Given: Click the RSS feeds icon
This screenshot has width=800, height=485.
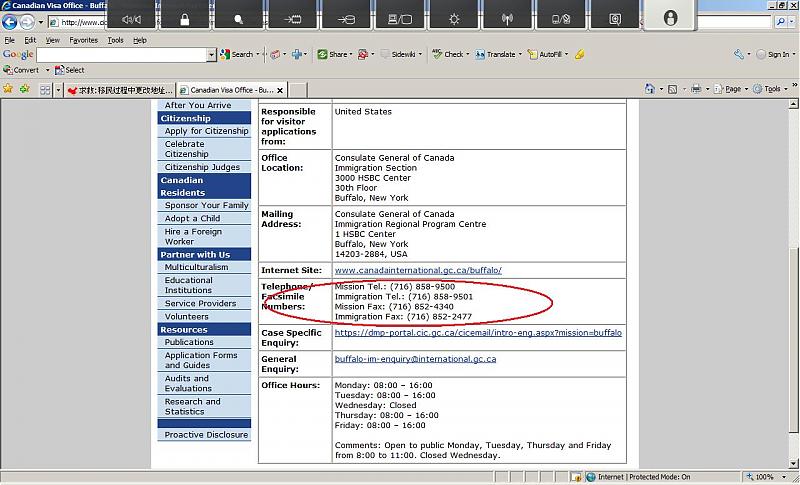Looking at the screenshot, I should point(672,89).
